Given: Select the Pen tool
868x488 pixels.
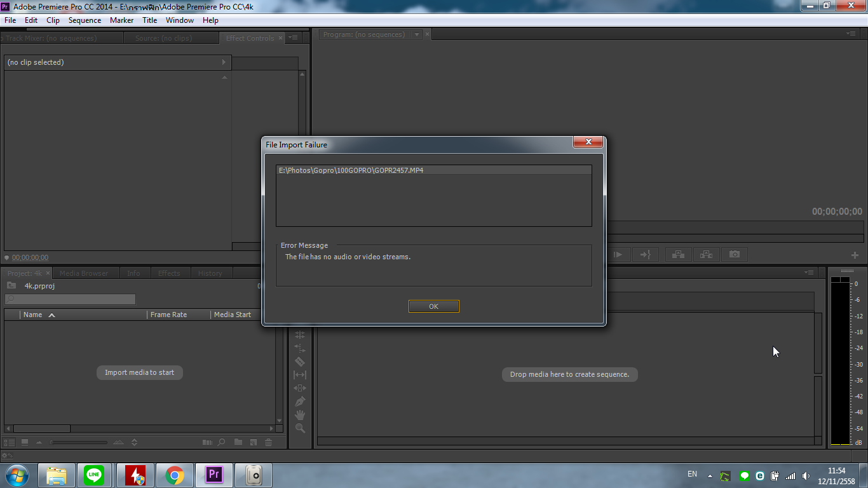Looking at the screenshot, I should (x=300, y=402).
